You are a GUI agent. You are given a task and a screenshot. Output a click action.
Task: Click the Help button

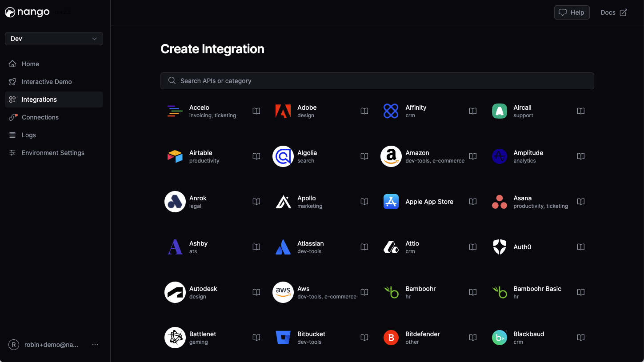click(x=572, y=12)
